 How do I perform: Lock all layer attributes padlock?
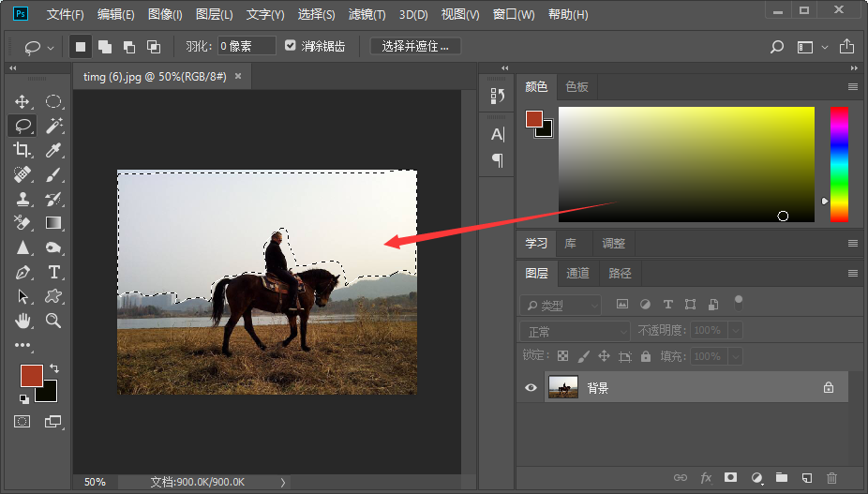click(646, 356)
